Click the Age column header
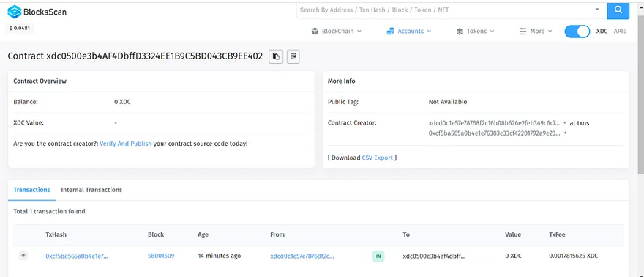This screenshot has height=277, width=644. click(203, 234)
